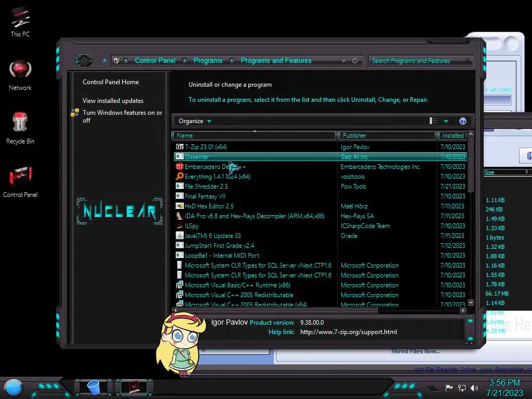Select Microsoft Visual Basic/C++ Runtime (x86)
Screen dimensions: 532x399
pos(320,285)
